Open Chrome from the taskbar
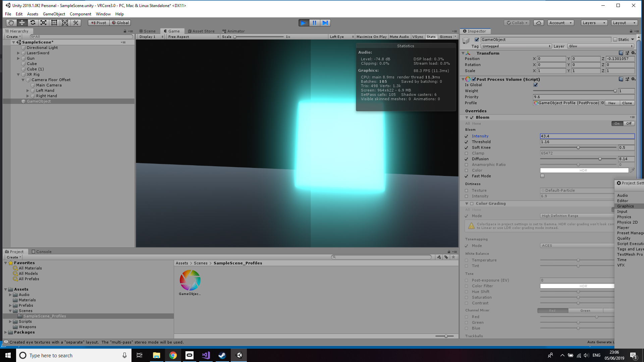644x362 pixels. [173, 355]
